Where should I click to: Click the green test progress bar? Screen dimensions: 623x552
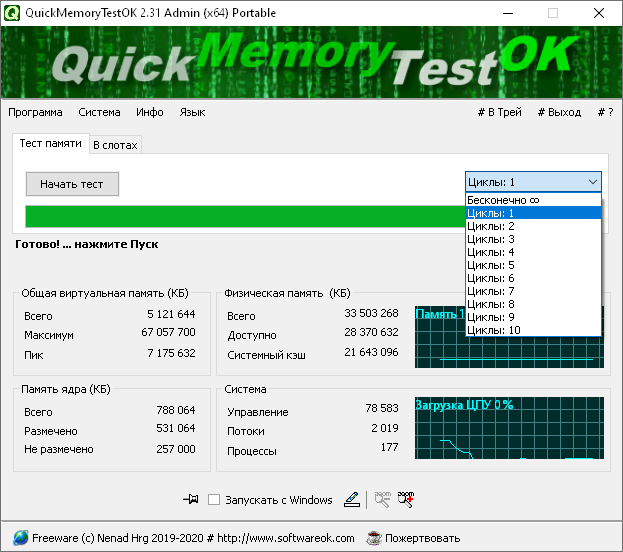click(245, 217)
